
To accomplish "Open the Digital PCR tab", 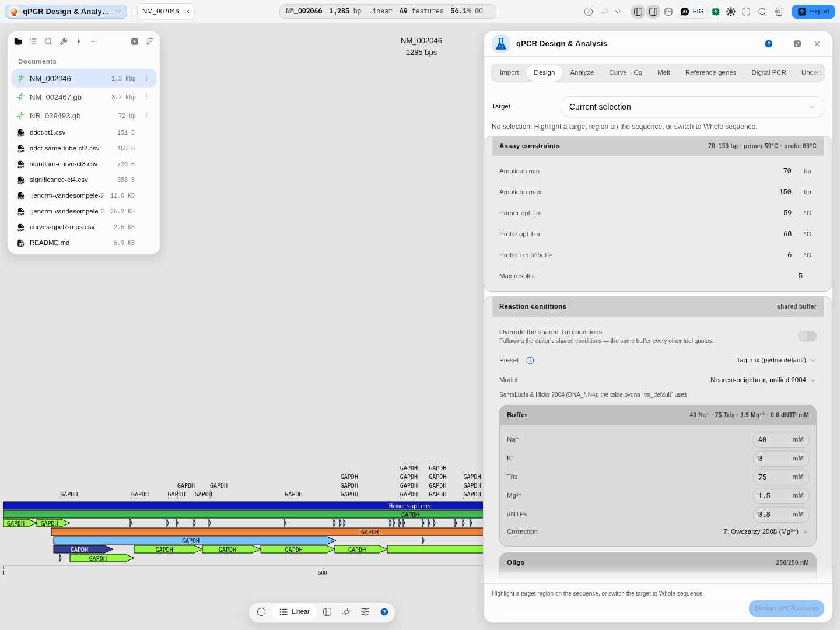I will (769, 73).
